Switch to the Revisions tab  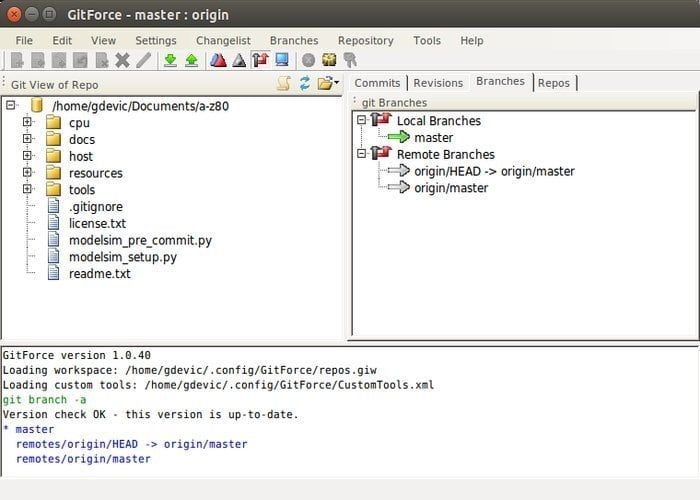click(x=438, y=83)
